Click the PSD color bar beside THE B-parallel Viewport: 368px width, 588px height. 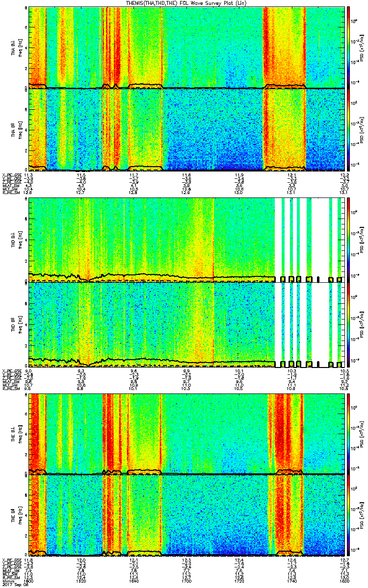(x=349, y=516)
